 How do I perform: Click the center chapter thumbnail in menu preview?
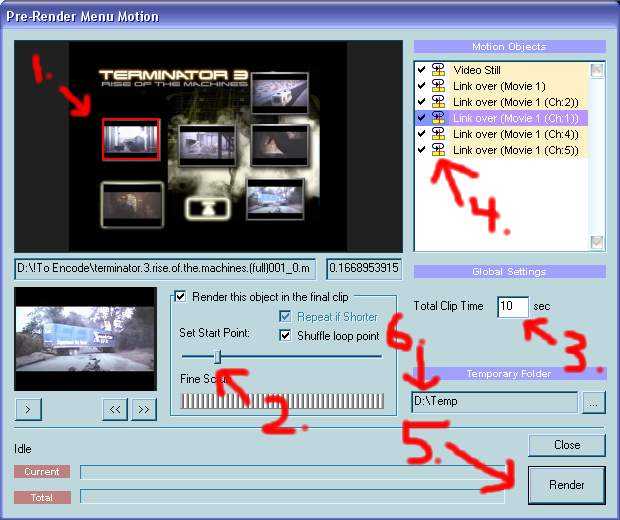(x=207, y=146)
